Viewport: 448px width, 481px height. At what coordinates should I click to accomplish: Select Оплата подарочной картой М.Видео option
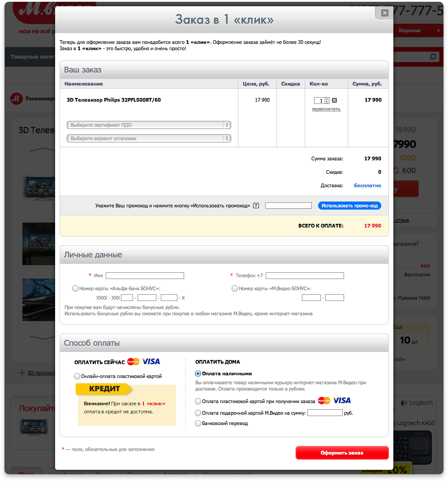(x=198, y=413)
